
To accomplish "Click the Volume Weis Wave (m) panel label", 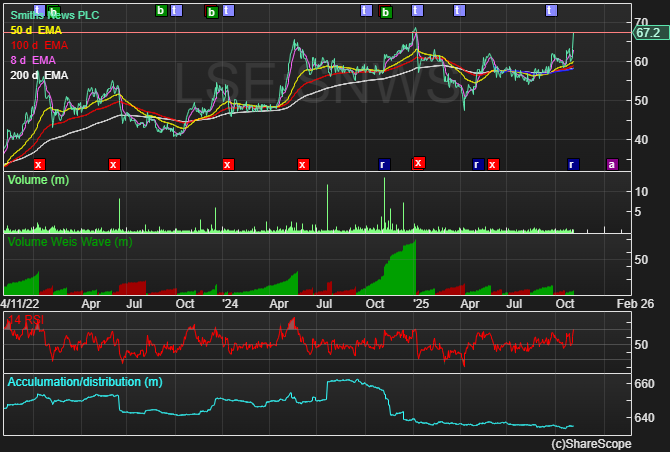I will [x=69, y=241].
